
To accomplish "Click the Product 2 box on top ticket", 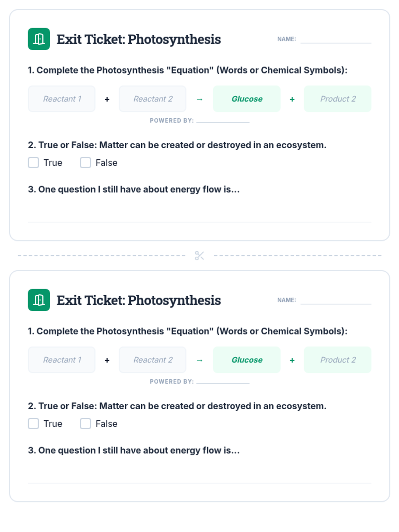I will click(x=337, y=99).
